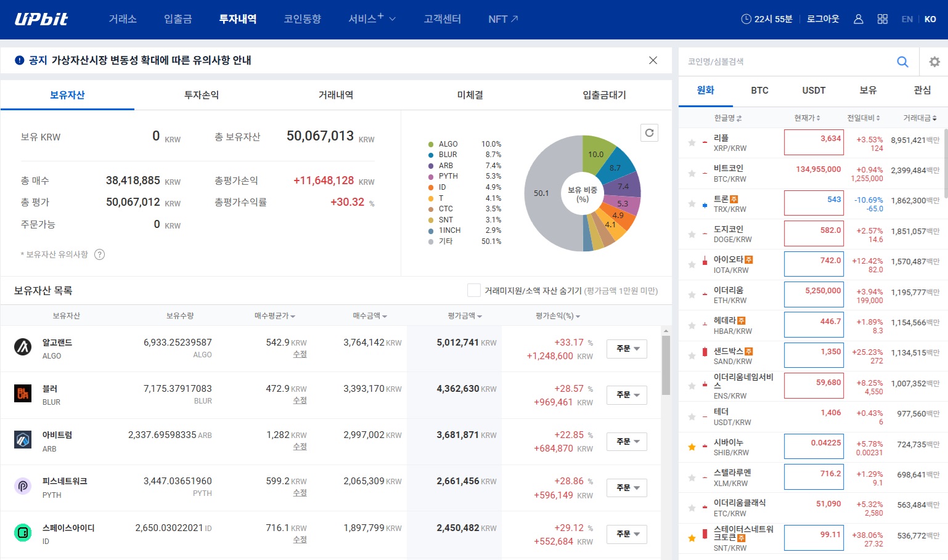Remove SNT/KRW from favorites star

point(692,538)
